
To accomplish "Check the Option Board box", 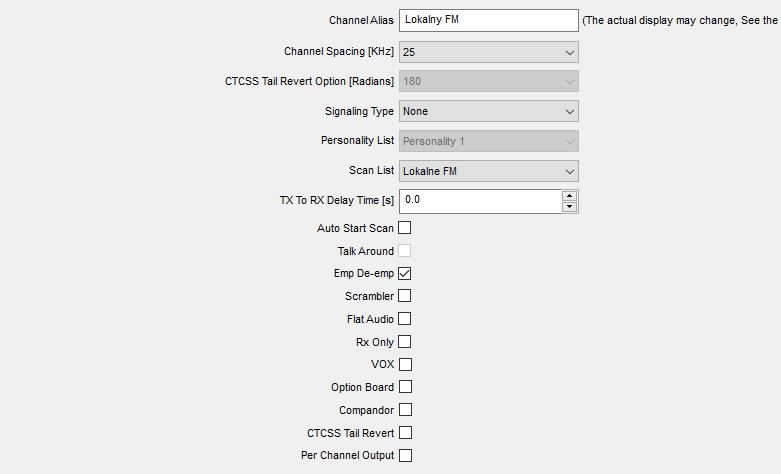I will [405, 387].
